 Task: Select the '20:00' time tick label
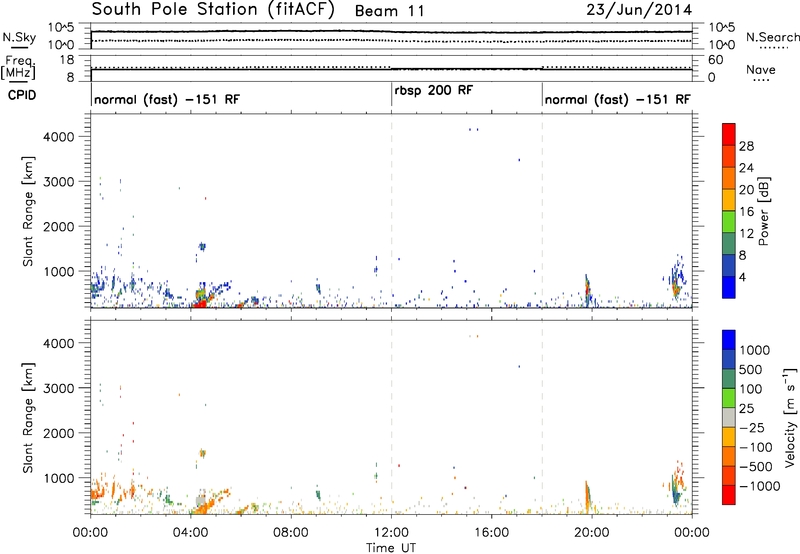click(x=592, y=533)
